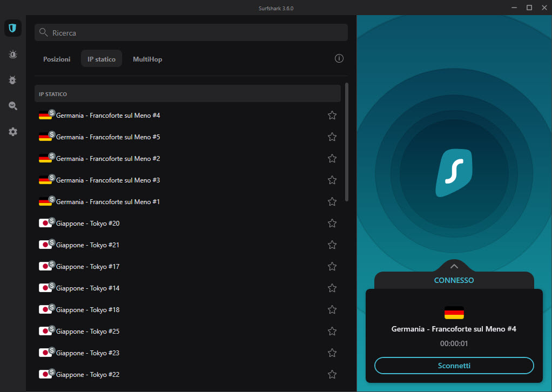This screenshot has height=392, width=552.
Task: Star Giappone Tokyo #18 as favorite
Action: click(332, 310)
